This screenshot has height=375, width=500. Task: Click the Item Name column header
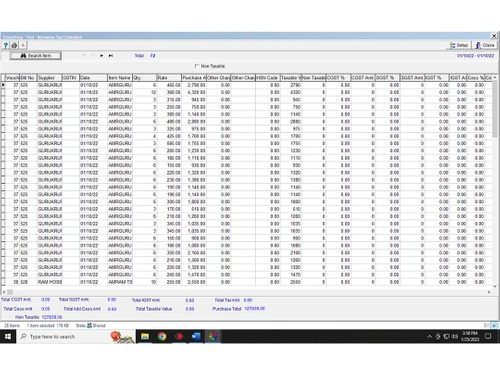(x=120, y=78)
